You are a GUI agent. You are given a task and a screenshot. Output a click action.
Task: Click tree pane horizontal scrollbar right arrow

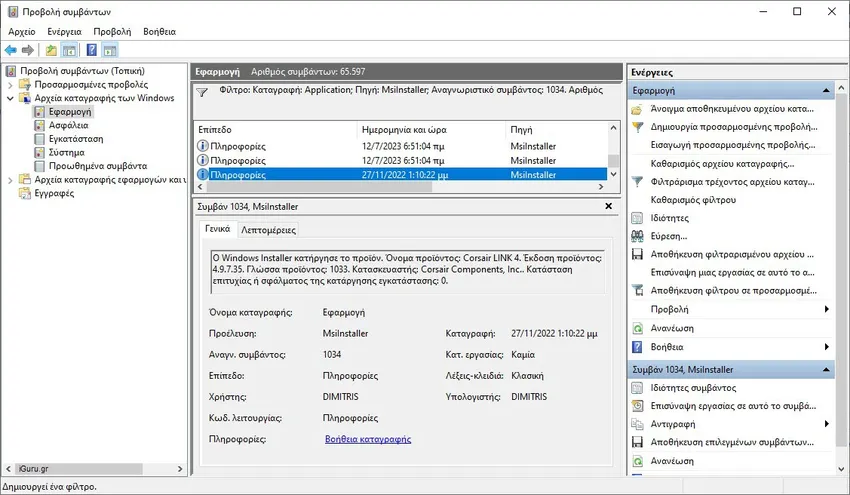(180, 469)
